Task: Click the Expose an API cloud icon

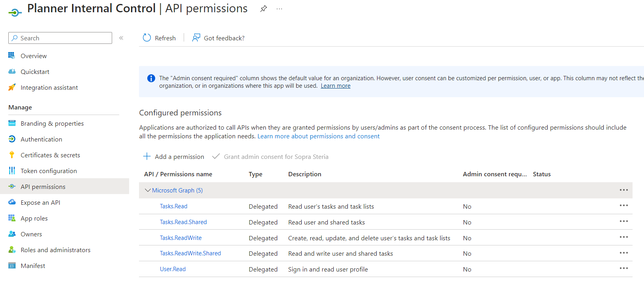Action: (12, 202)
